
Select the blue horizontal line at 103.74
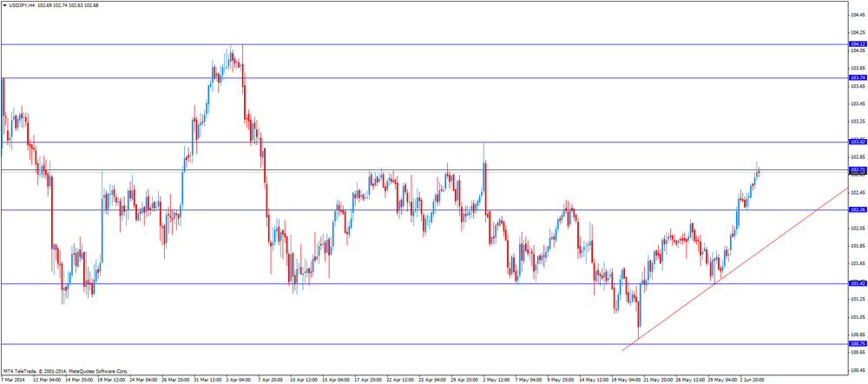(x=424, y=77)
